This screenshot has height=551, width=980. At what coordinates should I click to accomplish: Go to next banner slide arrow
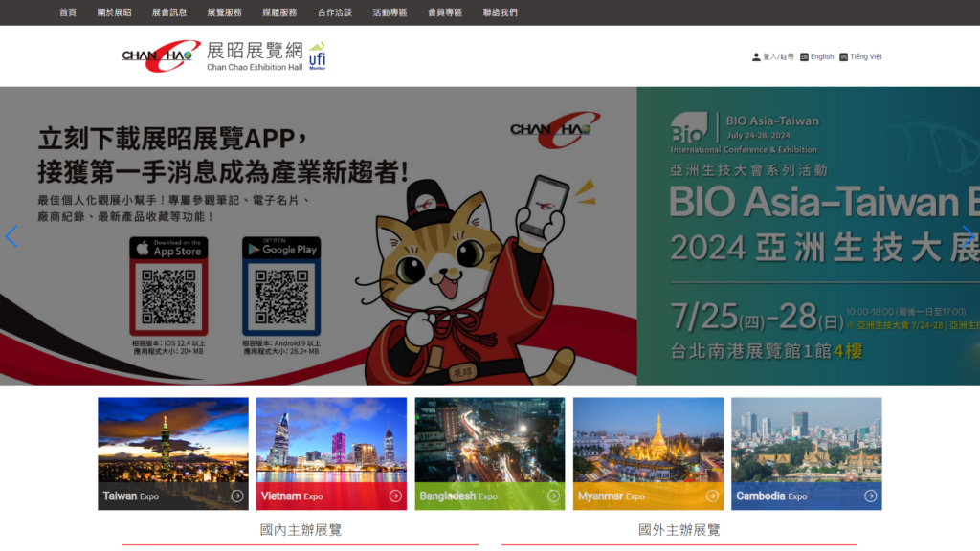pos(969,236)
